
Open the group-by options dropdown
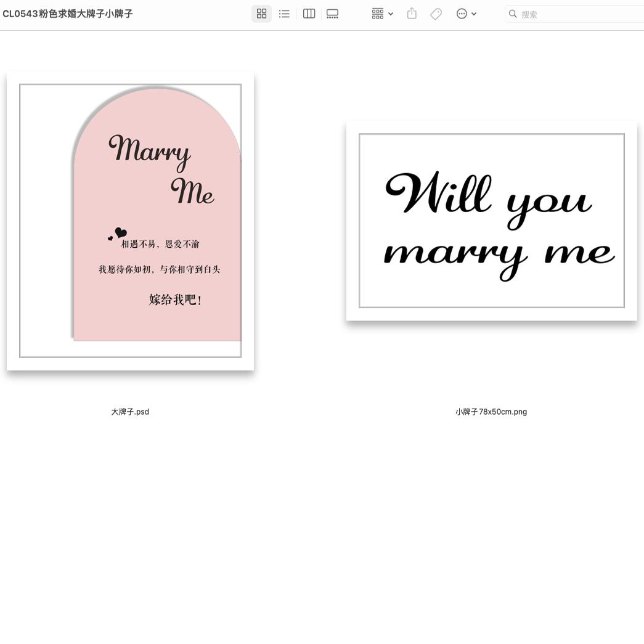coord(382,14)
